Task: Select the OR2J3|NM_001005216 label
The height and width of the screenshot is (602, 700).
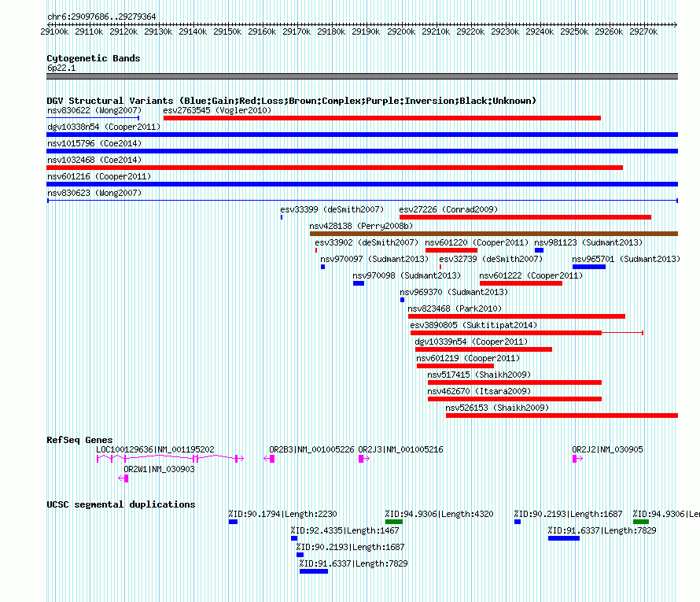Action: point(400,449)
